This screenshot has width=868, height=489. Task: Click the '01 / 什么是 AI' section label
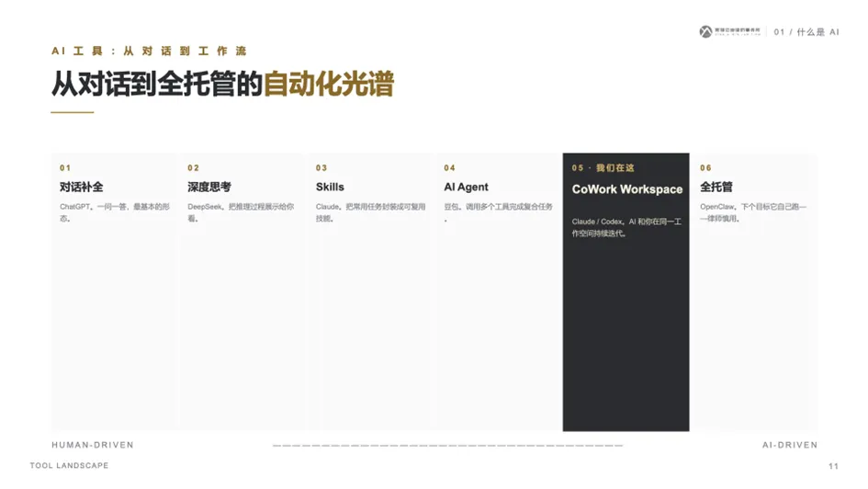pyautogui.click(x=806, y=32)
